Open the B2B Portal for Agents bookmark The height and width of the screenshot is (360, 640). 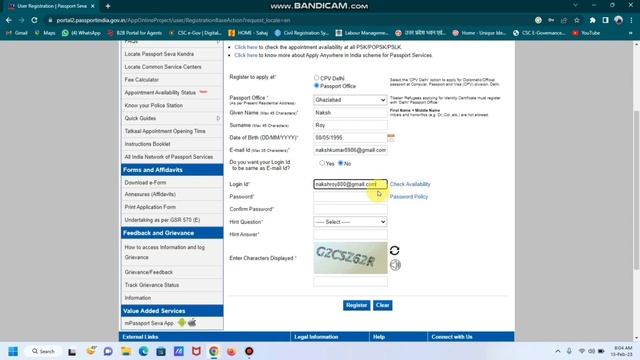(135, 33)
